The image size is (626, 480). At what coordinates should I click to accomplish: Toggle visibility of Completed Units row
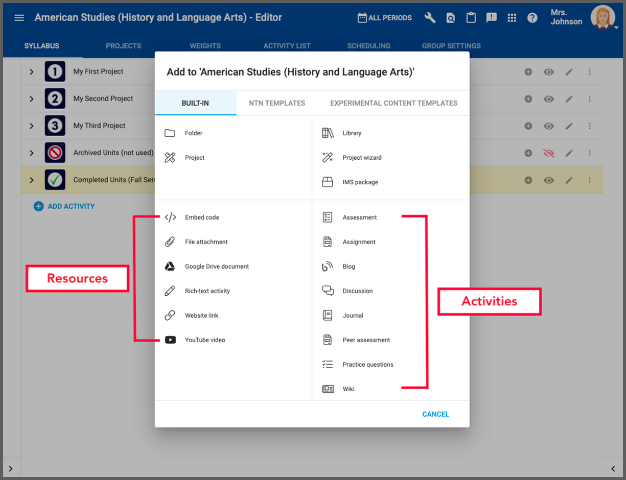[x=548, y=180]
